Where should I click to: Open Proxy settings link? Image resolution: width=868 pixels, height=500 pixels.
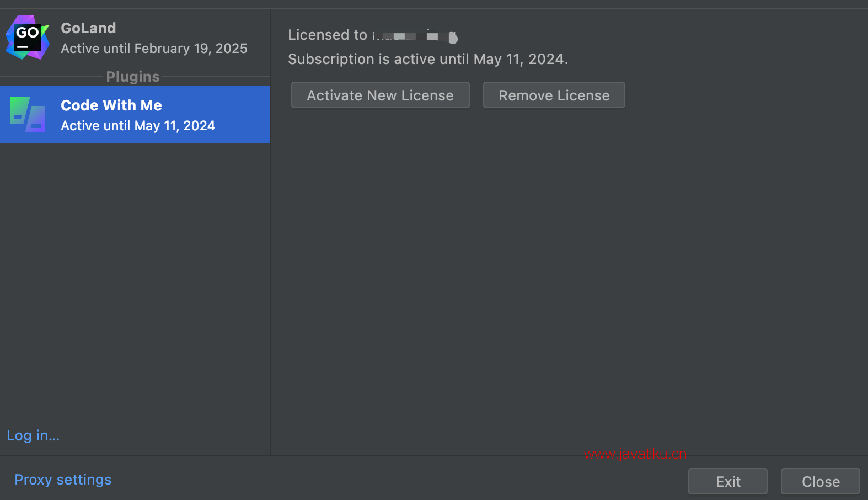63,480
